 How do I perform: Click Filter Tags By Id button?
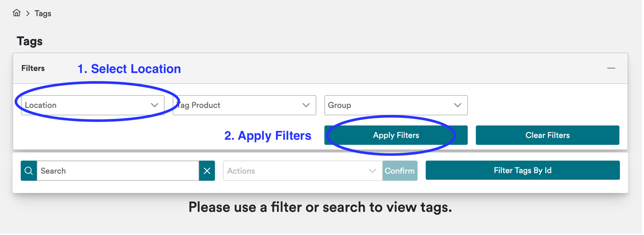tap(523, 171)
